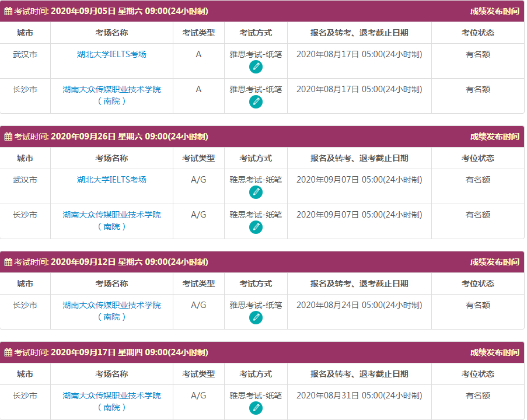The height and width of the screenshot is (420, 527).
Task: Click the pencil edit icon in the September 12 table
Action: click(256, 317)
